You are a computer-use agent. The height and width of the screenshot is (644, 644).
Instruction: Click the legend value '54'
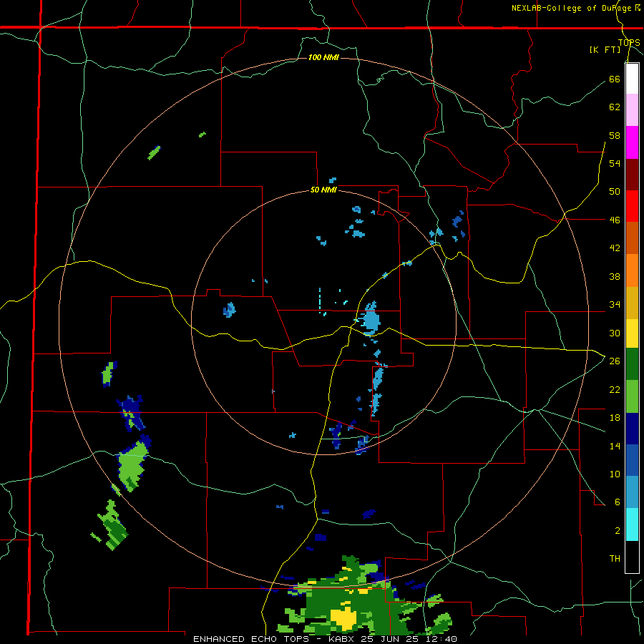615,163
